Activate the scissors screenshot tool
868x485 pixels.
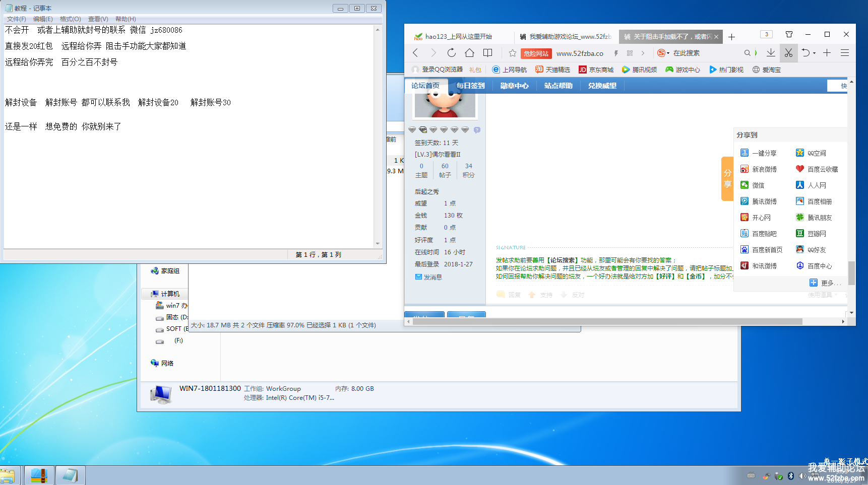click(788, 53)
